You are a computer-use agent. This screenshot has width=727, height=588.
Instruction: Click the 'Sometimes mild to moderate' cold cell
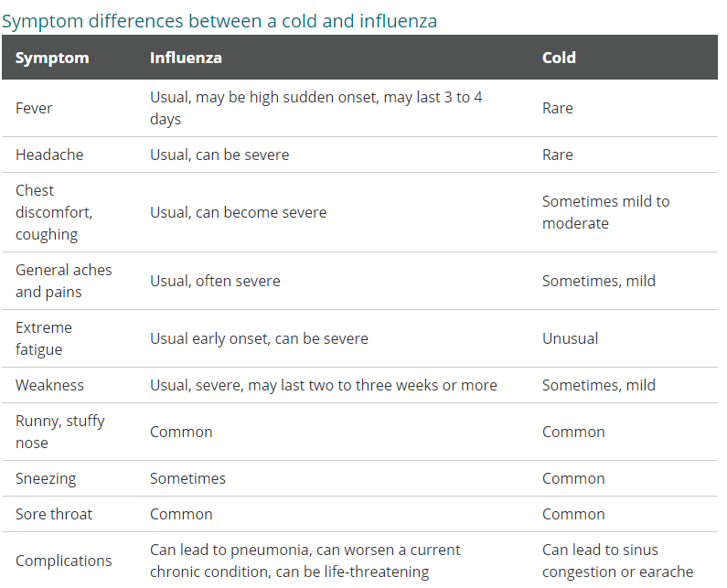[x=605, y=212]
